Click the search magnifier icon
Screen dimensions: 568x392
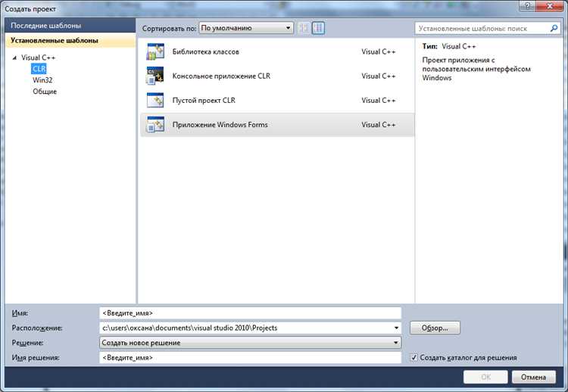pos(554,28)
